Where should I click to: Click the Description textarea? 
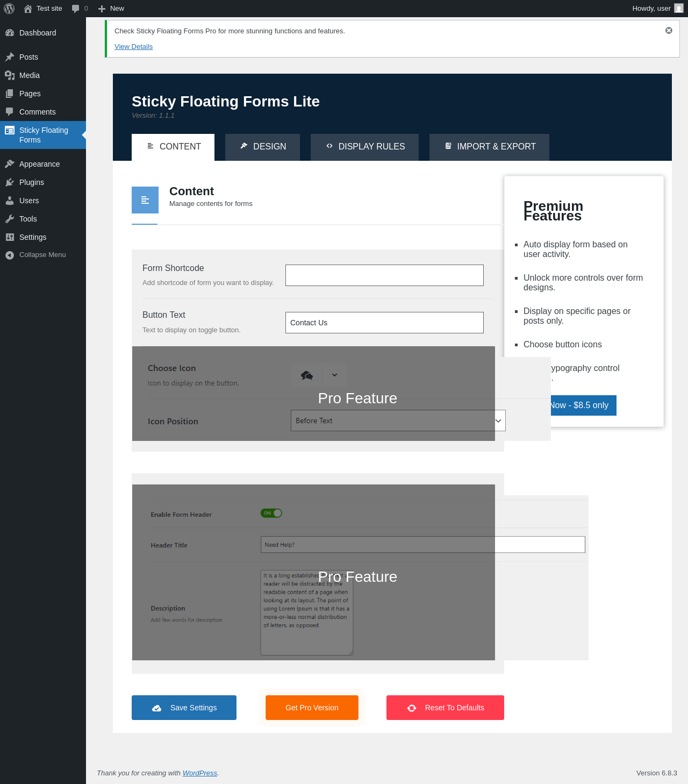pyautogui.click(x=307, y=612)
